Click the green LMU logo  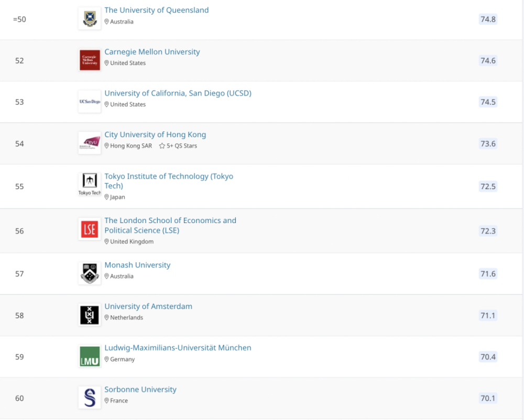[x=90, y=356]
